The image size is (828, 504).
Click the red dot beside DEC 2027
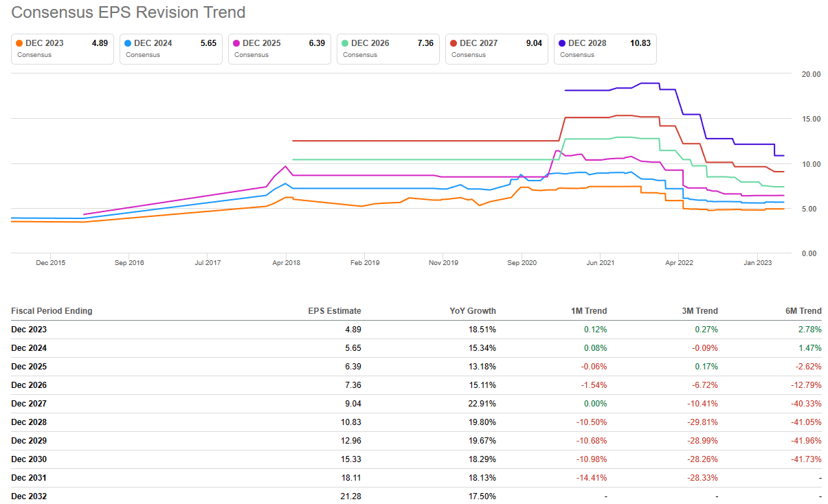click(454, 43)
